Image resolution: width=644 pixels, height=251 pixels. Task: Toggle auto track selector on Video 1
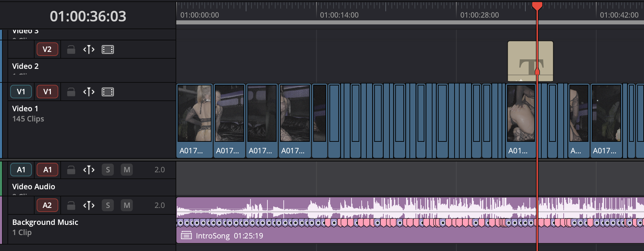89,92
